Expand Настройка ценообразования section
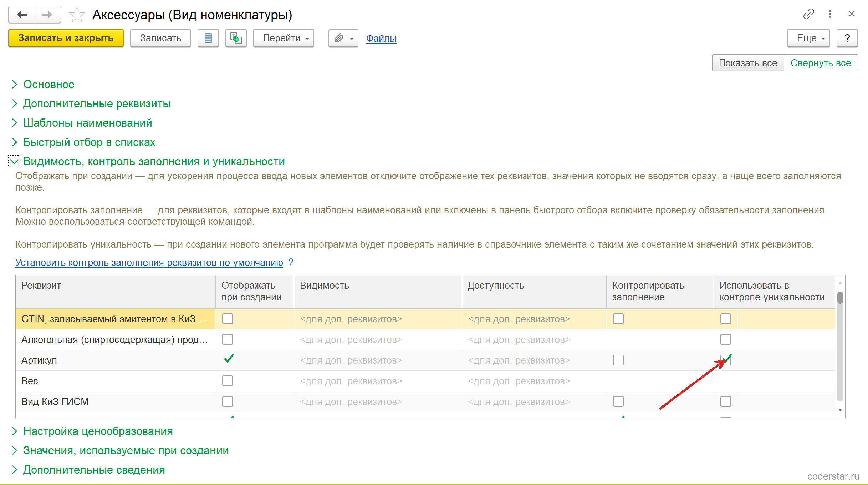This screenshot has width=868, height=485. 98,431
